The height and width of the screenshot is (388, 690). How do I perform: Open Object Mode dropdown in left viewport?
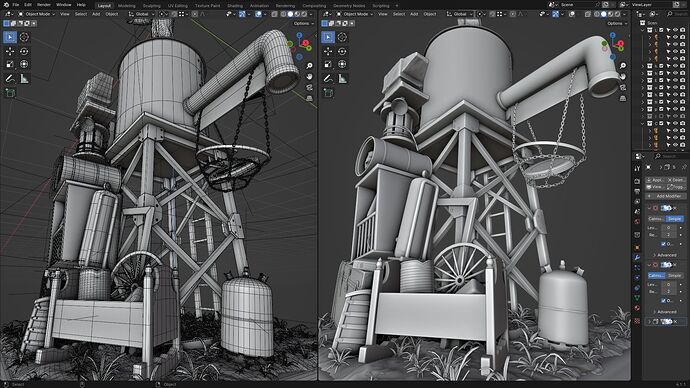coord(37,14)
